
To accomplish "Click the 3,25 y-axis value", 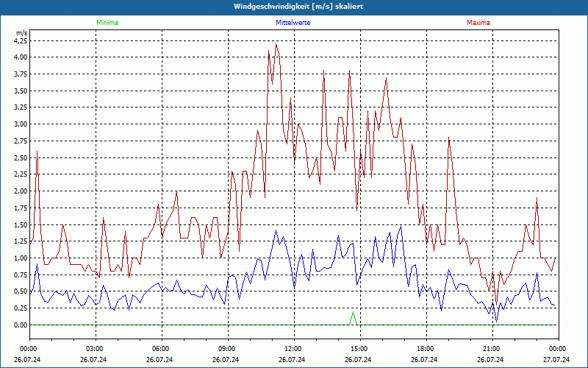I will [21, 107].
